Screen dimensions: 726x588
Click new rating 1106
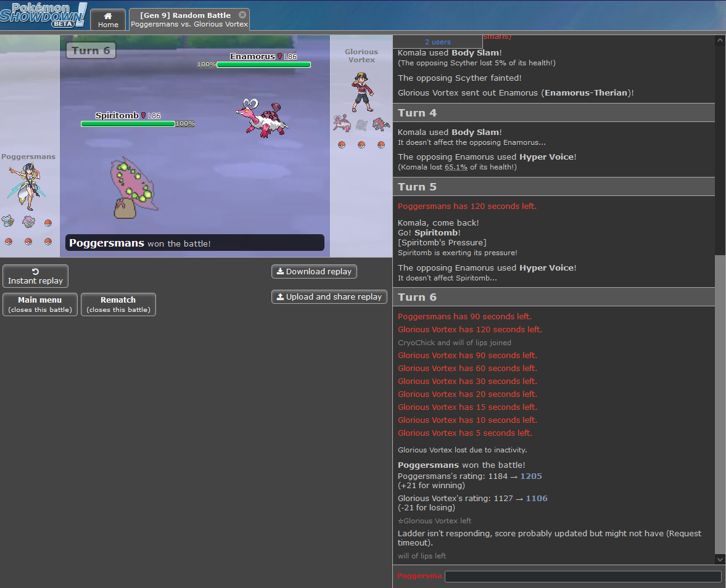coord(537,498)
